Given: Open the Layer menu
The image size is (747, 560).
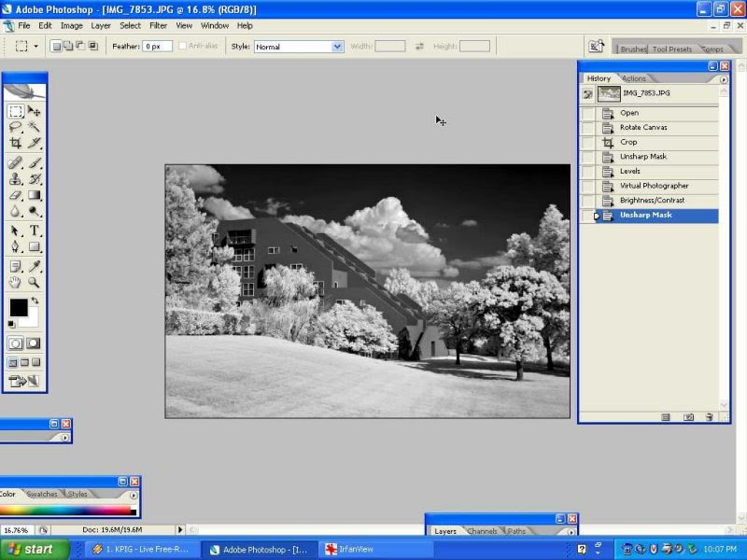Looking at the screenshot, I should (101, 26).
